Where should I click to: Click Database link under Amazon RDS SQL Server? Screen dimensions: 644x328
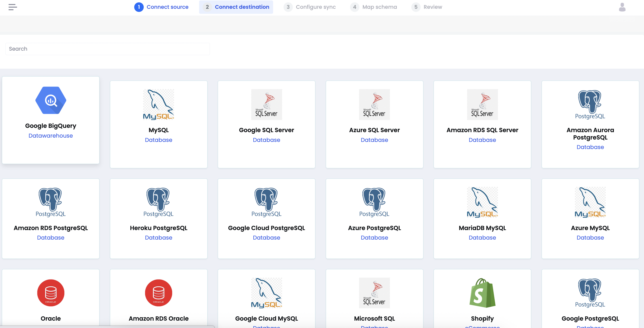click(482, 140)
